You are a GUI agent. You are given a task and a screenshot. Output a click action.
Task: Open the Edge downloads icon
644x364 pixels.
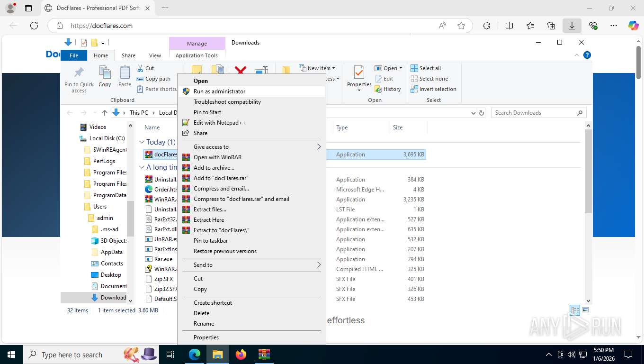pyautogui.click(x=572, y=26)
